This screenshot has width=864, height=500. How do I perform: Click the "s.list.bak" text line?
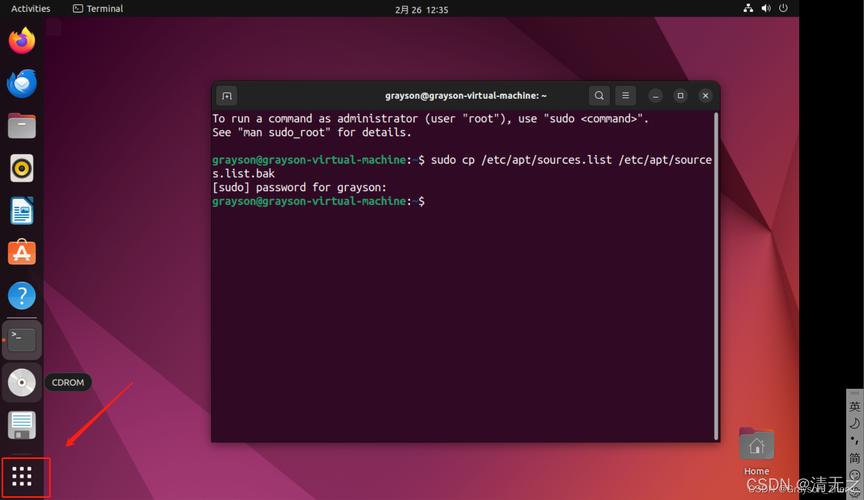point(244,174)
